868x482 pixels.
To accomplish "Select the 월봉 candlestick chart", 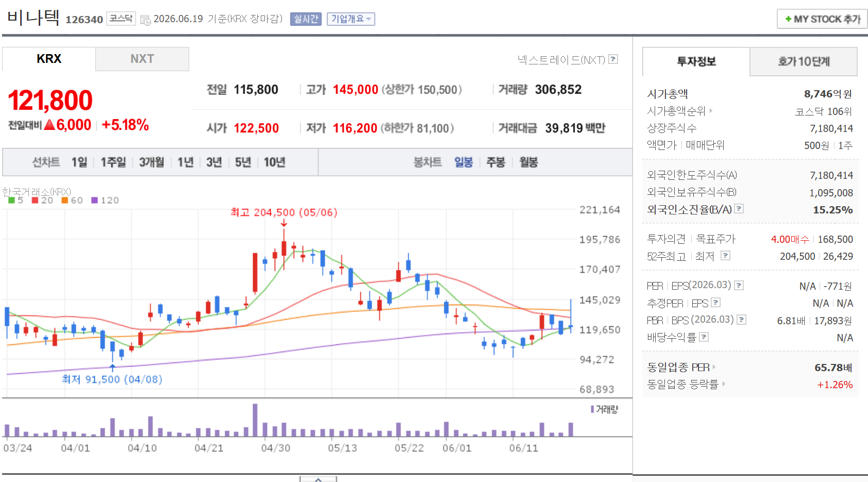I will click(x=528, y=162).
